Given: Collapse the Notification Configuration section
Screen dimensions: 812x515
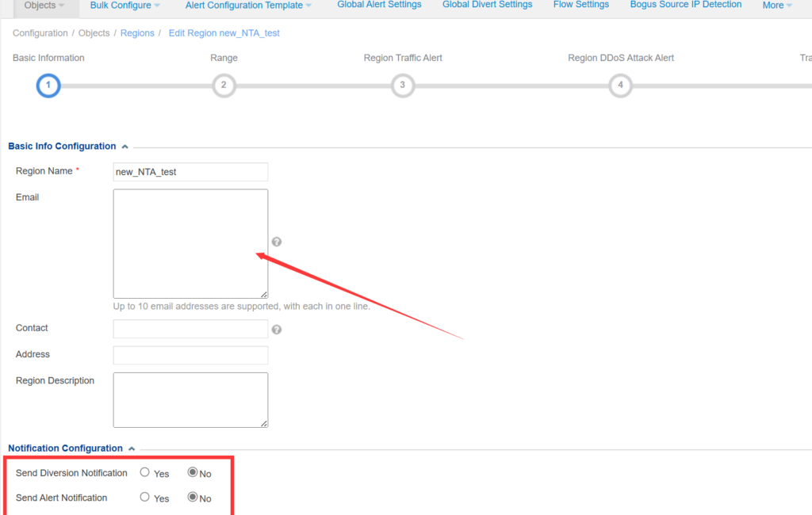Looking at the screenshot, I should point(132,448).
